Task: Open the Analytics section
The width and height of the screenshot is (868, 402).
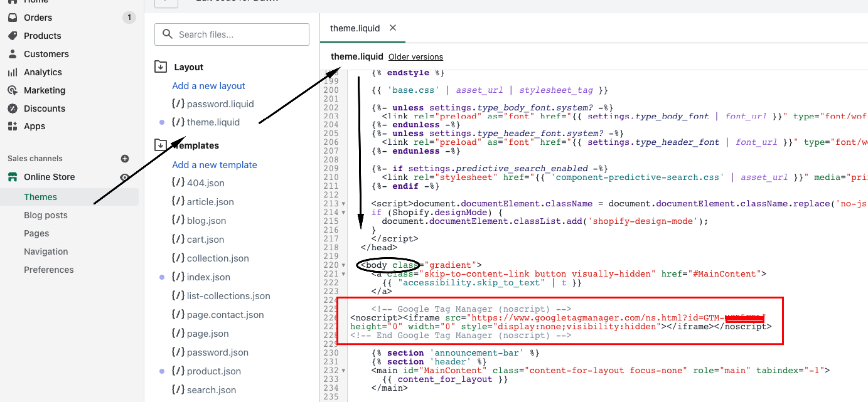Action: pyautogui.click(x=43, y=72)
